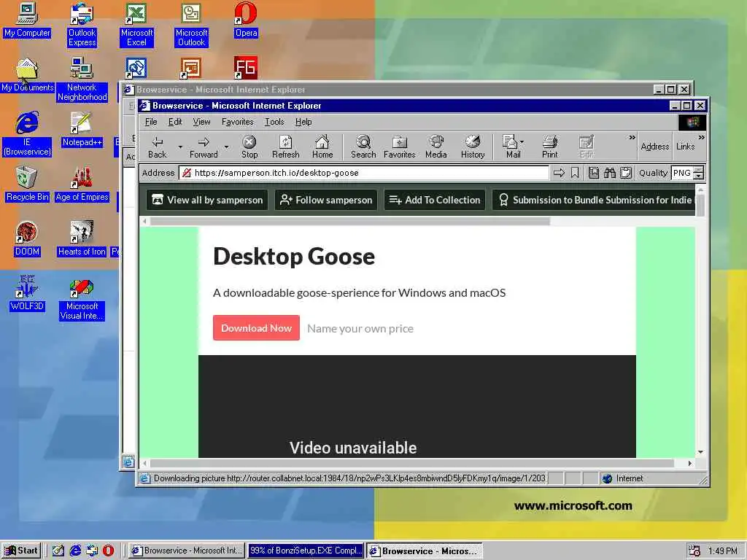The height and width of the screenshot is (560, 747).
Task: Select the Network Neighborhood desktop icon
Action: point(82,79)
